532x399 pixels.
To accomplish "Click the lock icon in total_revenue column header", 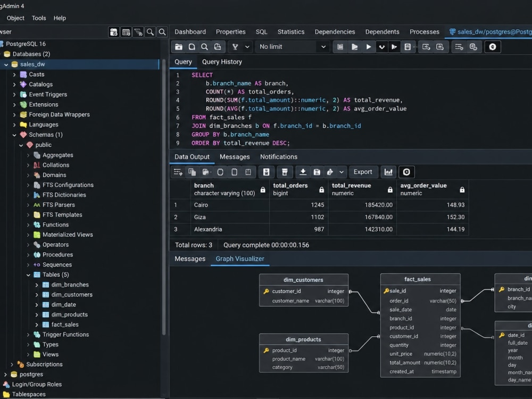I will (390, 190).
